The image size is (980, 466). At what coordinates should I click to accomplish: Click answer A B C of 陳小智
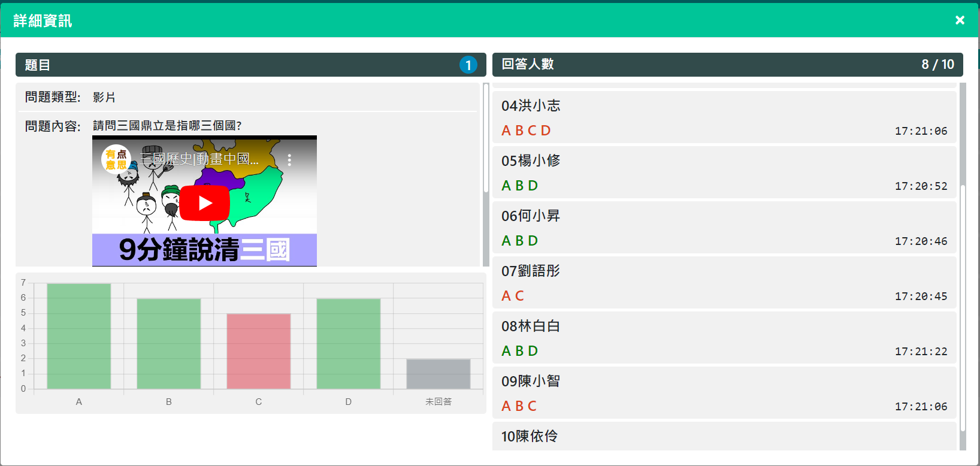coord(519,406)
